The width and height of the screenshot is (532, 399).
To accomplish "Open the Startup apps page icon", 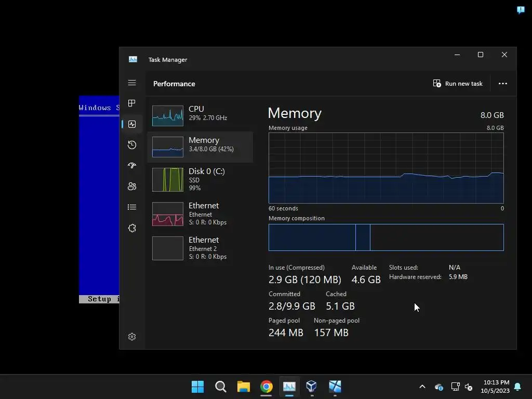I will tap(132, 166).
